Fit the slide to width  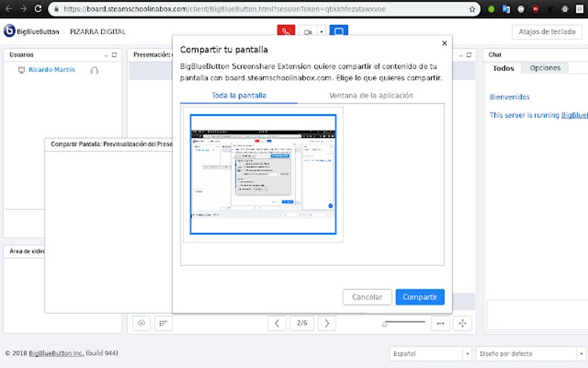tap(440, 323)
